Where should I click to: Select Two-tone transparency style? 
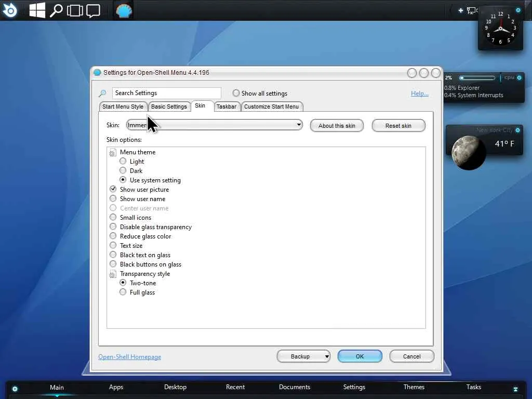pos(123,283)
